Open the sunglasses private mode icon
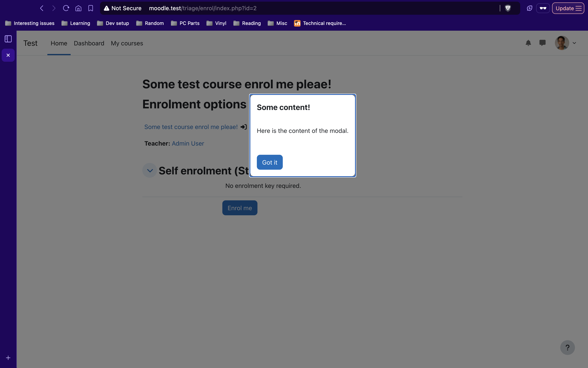This screenshot has width=588, height=368. (543, 8)
